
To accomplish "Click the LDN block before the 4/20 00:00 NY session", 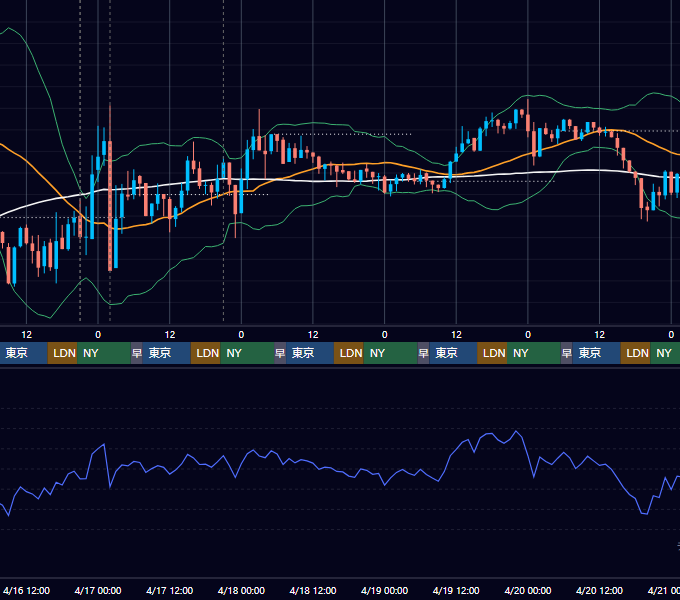I will click(492, 353).
